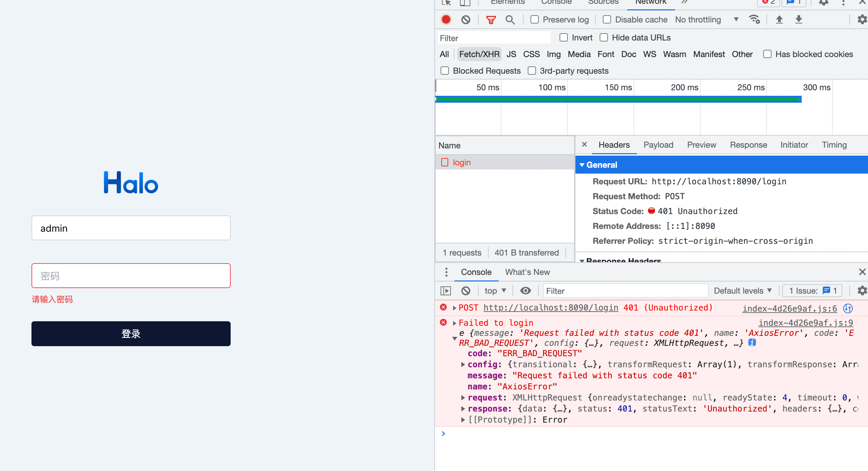The height and width of the screenshot is (471, 868).
Task: Open network conditions wifi icon
Action: pyautogui.click(x=755, y=20)
